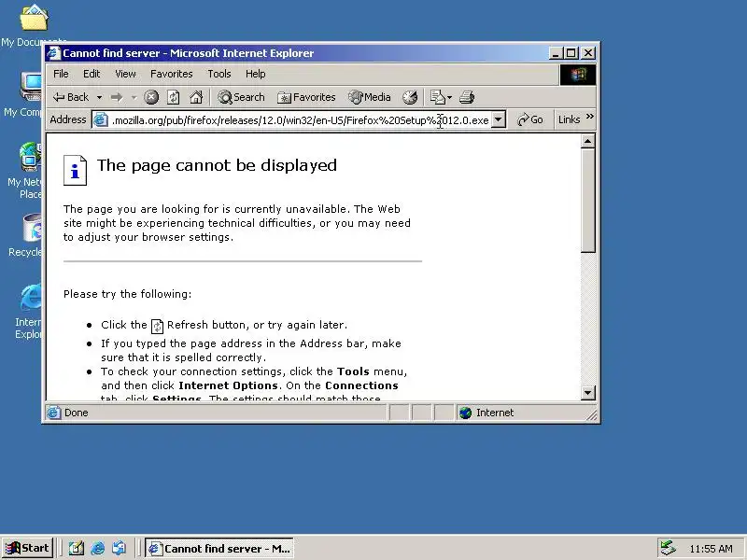Expand the Links toolbar chevron
Screen dimensions: 747x560
point(590,117)
